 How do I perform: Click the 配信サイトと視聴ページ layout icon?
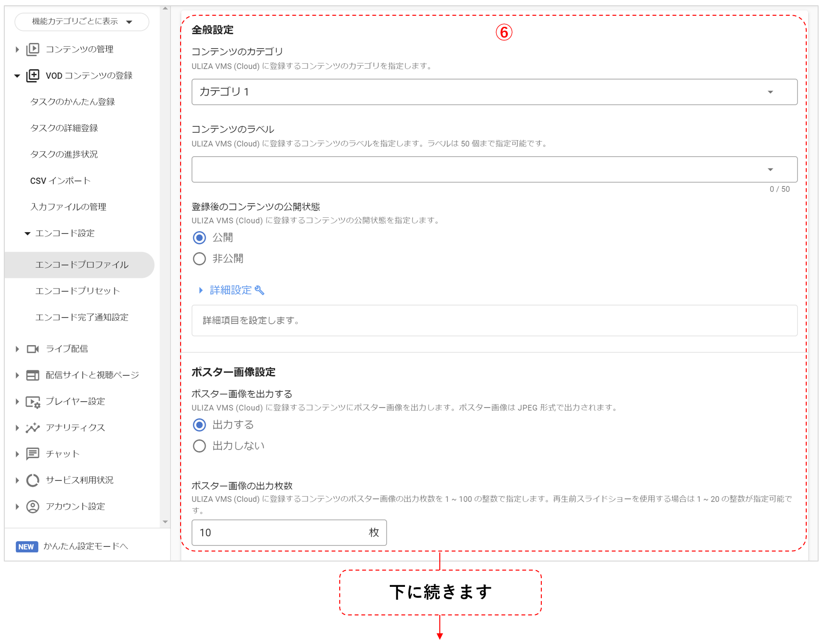(33, 375)
